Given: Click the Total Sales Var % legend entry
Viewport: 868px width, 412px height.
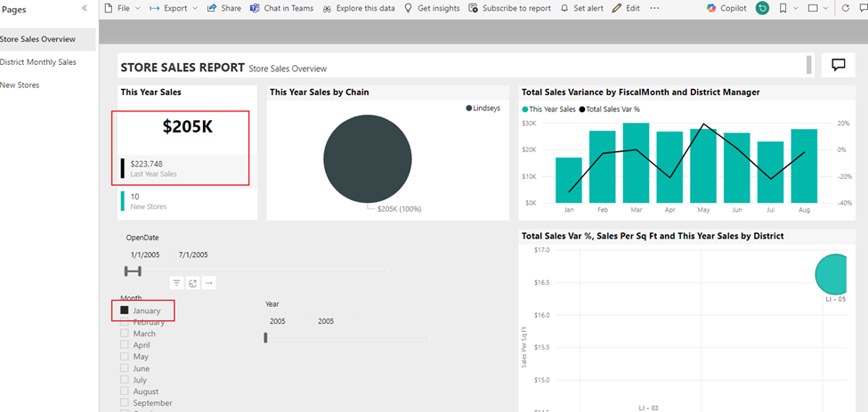Looking at the screenshot, I should tap(610, 109).
